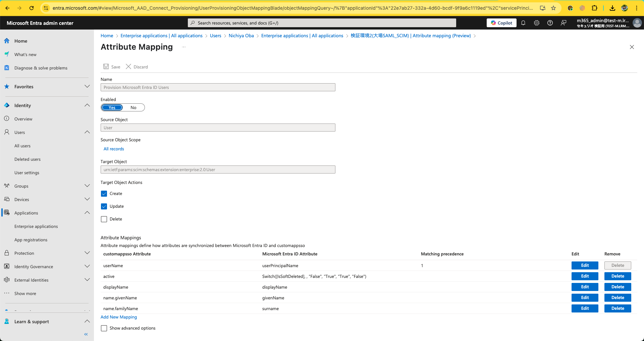This screenshot has width=644, height=341.
Task: Open All users menu item
Action: coord(22,146)
